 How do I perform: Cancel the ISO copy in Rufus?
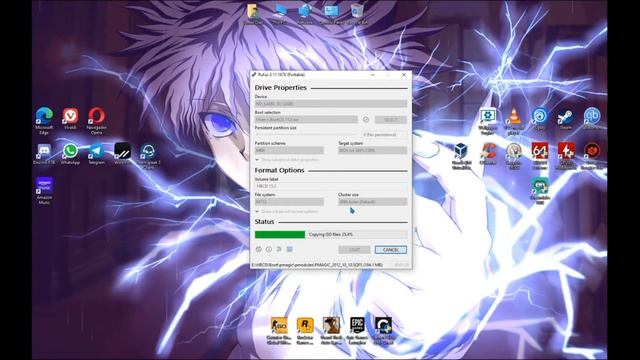(391, 249)
